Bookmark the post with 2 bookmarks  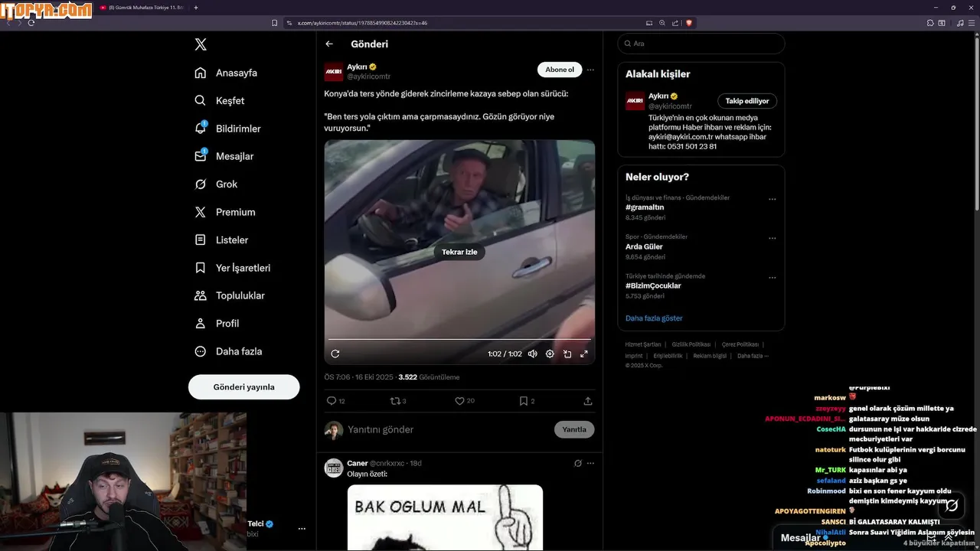[x=527, y=401]
